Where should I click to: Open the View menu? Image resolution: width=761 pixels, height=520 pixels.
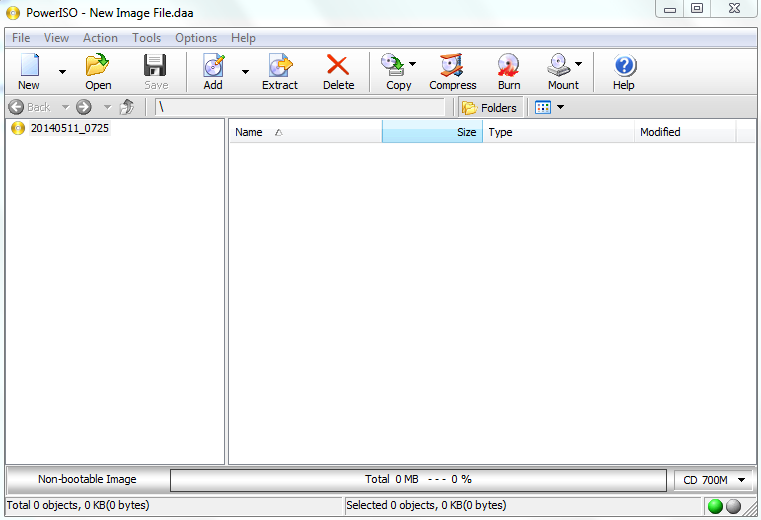(56, 38)
